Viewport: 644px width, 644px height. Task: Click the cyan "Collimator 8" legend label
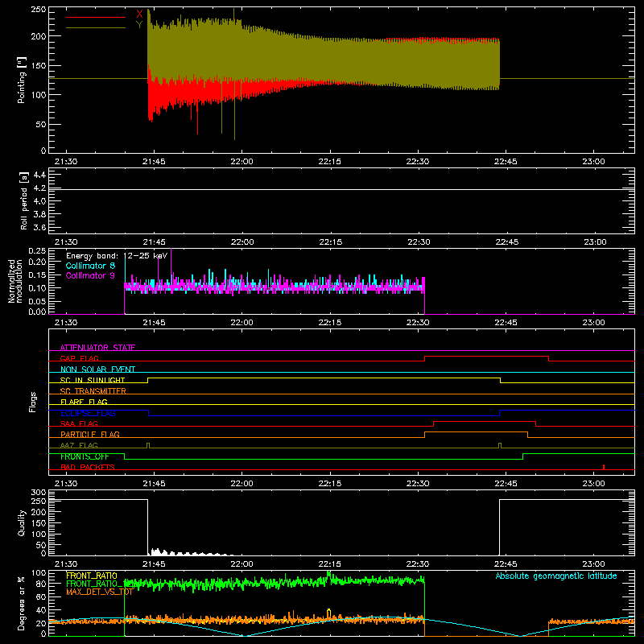click(90, 266)
